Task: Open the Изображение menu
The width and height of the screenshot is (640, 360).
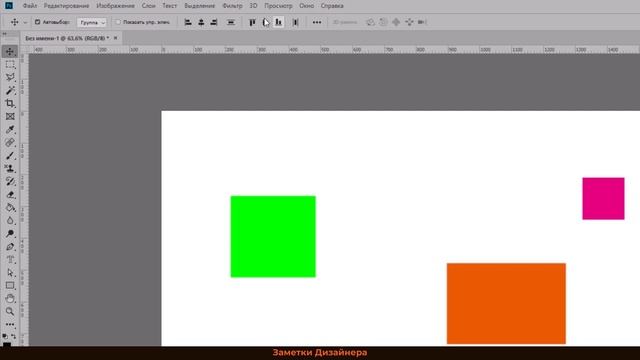Action: pos(116,6)
